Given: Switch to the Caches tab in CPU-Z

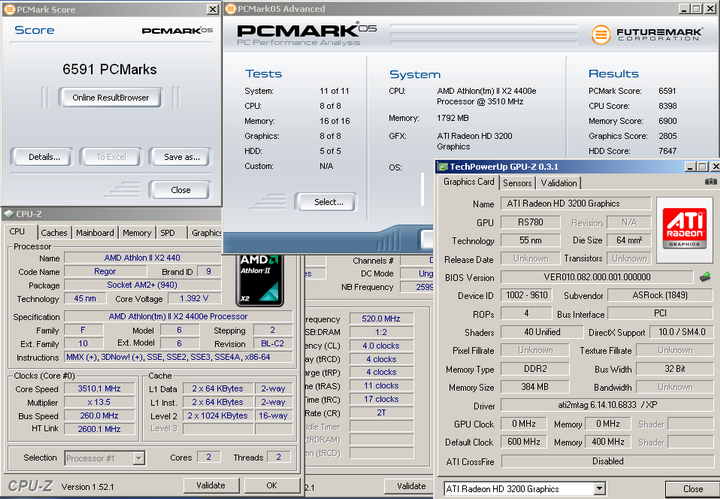Looking at the screenshot, I should coord(54,233).
